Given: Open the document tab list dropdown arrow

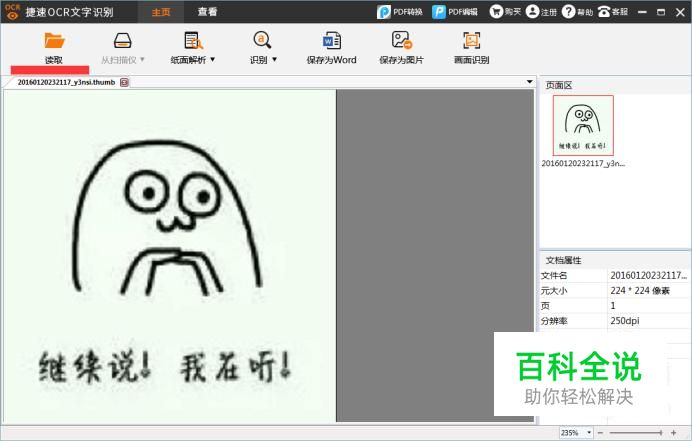Looking at the screenshot, I should click(x=529, y=82).
